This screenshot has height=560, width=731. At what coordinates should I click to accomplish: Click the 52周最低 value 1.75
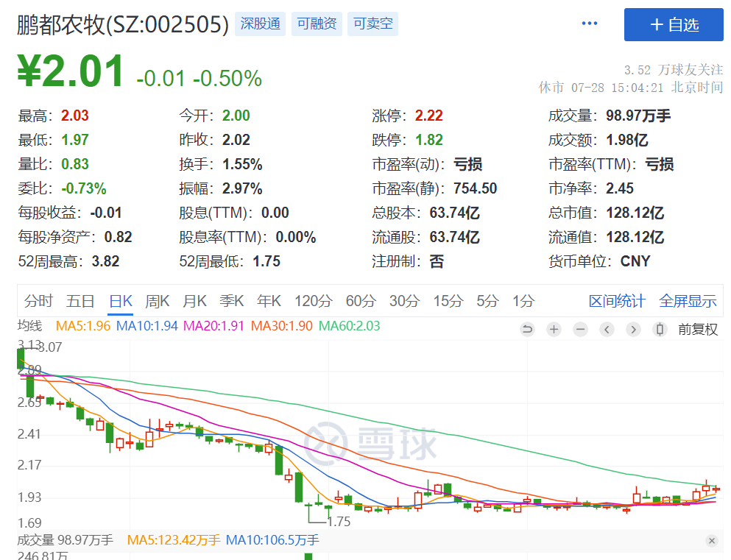click(266, 261)
